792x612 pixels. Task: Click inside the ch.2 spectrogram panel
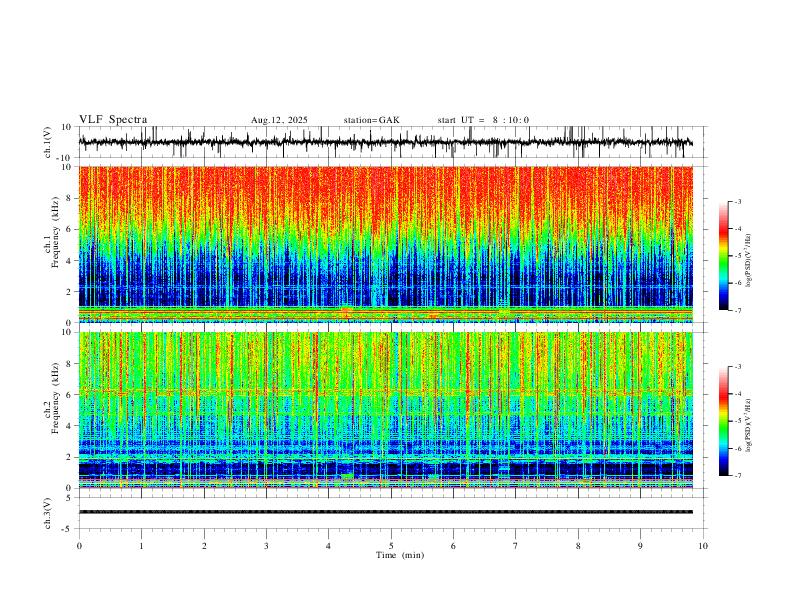point(385,410)
